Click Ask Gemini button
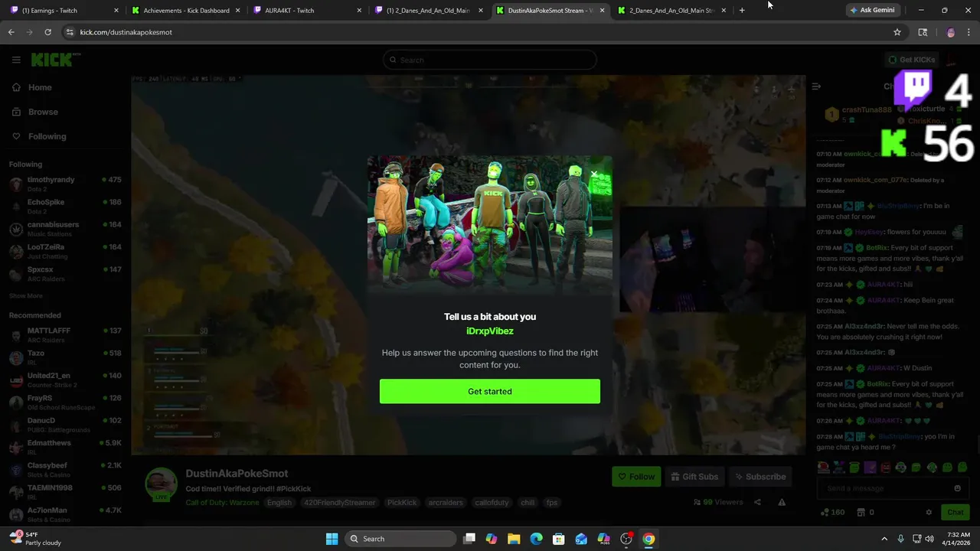The width and height of the screenshot is (980, 551). [872, 10]
